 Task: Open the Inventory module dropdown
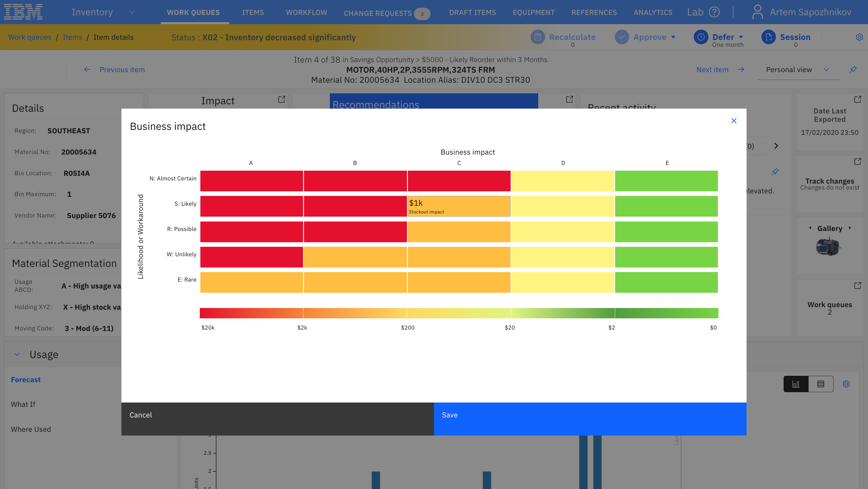[x=132, y=12]
